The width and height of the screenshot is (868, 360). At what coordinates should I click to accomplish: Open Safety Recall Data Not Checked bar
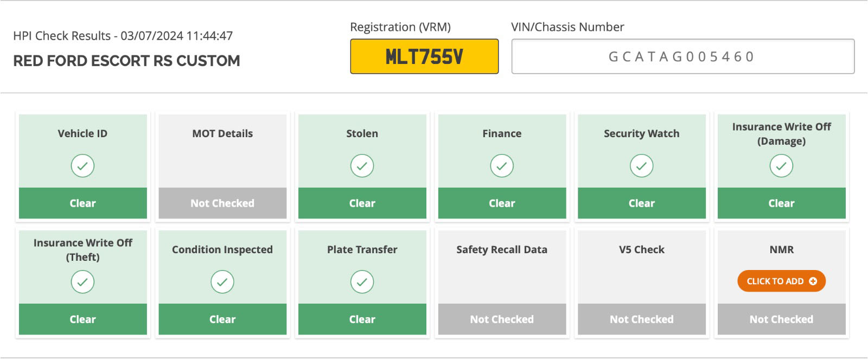[502, 319]
